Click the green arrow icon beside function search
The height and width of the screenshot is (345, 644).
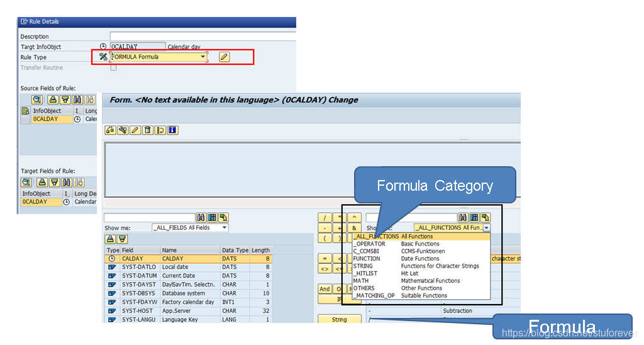pyautogui.click(x=486, y=218)
